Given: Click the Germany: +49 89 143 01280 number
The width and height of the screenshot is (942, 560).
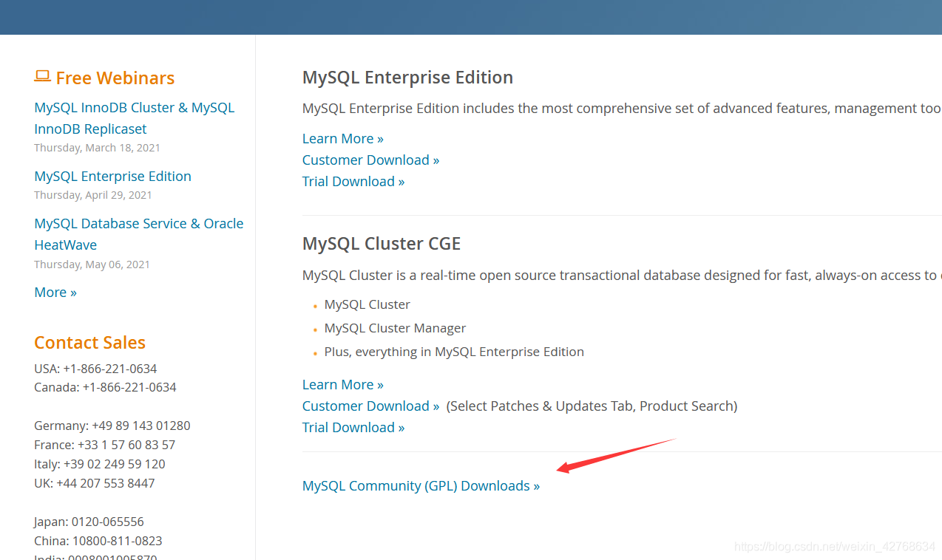Looking at the screenshot, I should tap(112, 426).
